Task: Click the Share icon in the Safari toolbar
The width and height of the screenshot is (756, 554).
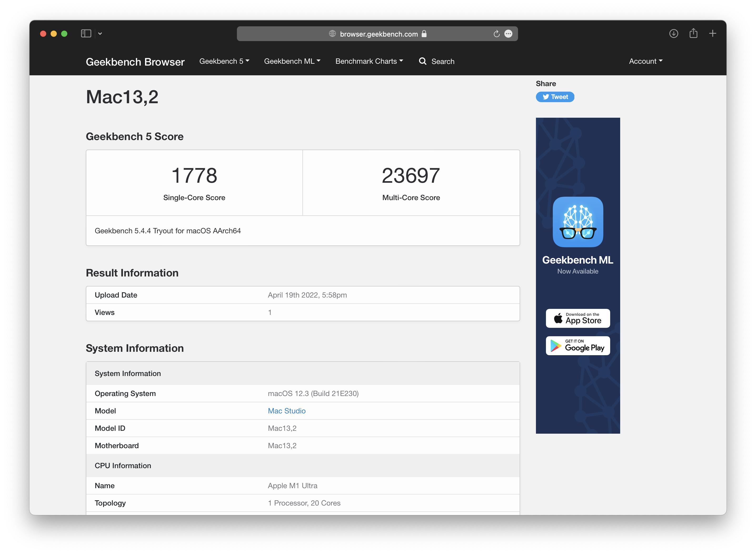Action: (693, 33)
